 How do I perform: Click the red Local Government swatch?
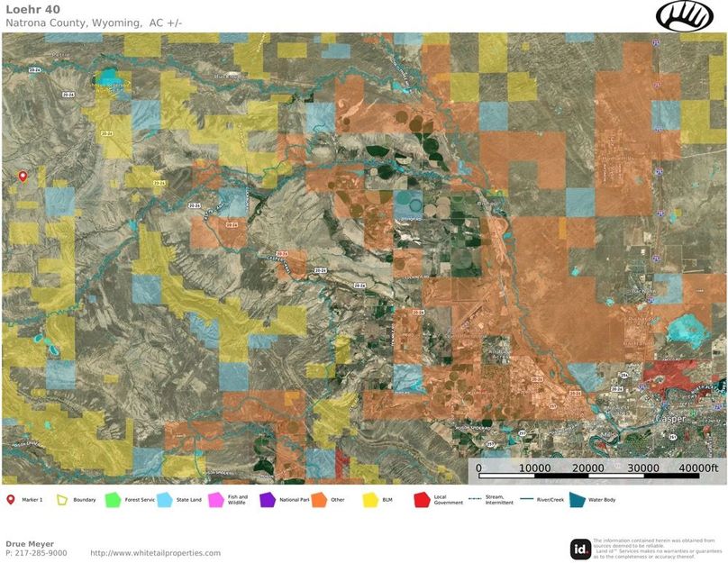coord(421,499)
